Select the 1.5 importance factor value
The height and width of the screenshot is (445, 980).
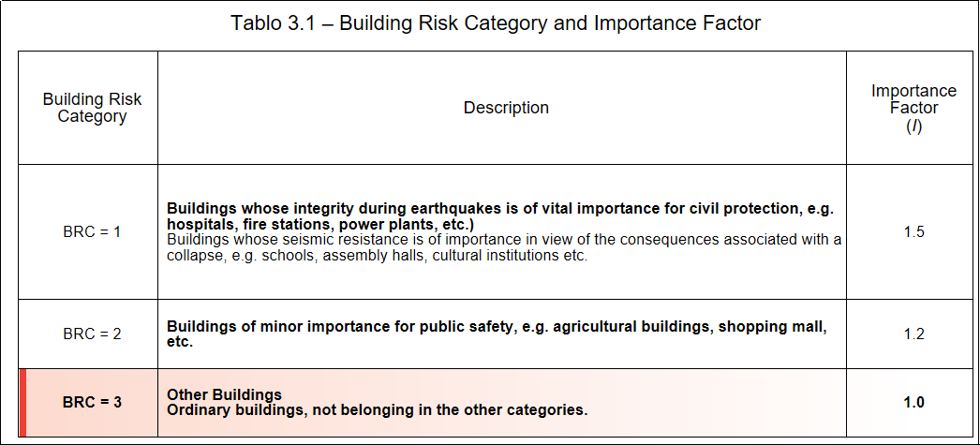pos(913,231)
